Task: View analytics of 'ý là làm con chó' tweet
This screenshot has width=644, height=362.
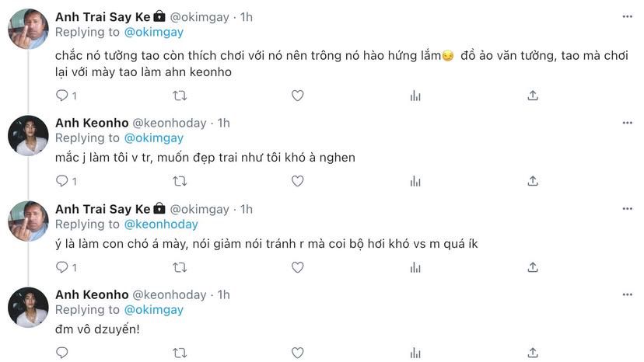Action: (415, 267)
